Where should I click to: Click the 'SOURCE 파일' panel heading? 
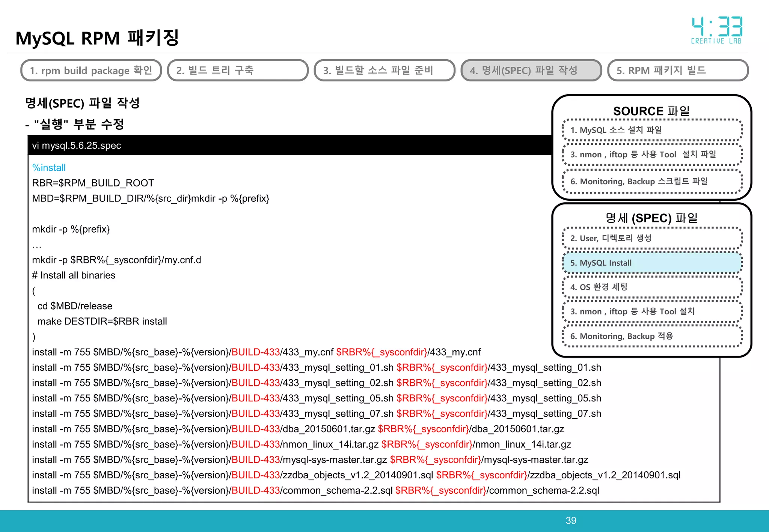click(651, 111)
